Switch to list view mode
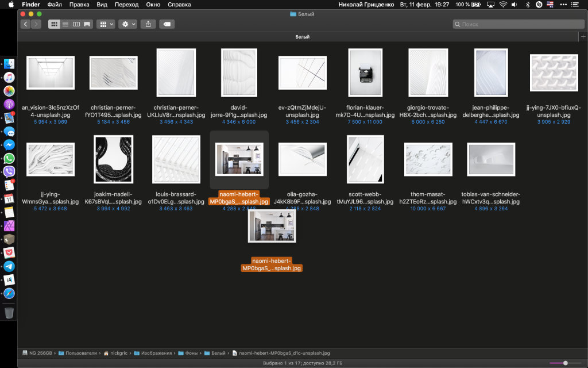The width and height of the screenshot is (588, 368). click(65, 24)
